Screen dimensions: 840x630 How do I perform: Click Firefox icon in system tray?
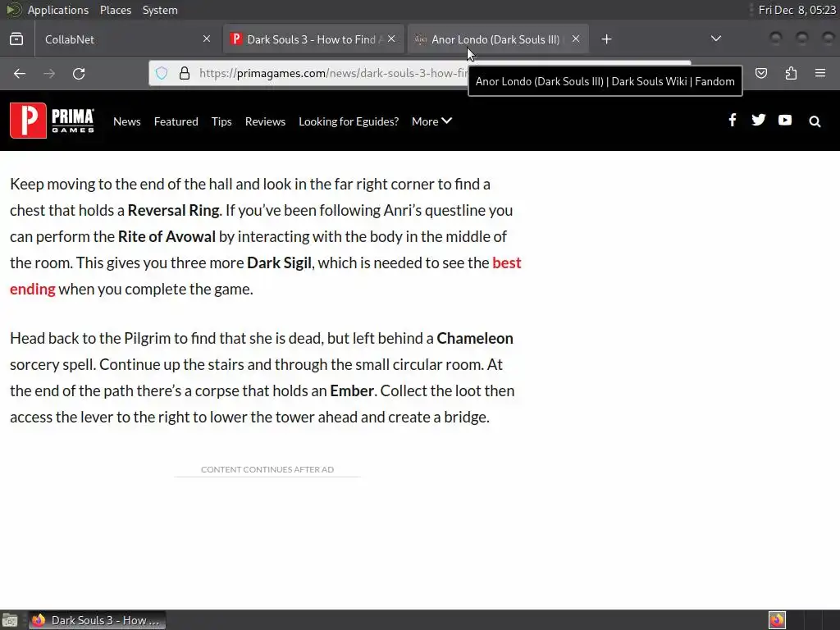[x=777, y=620]
